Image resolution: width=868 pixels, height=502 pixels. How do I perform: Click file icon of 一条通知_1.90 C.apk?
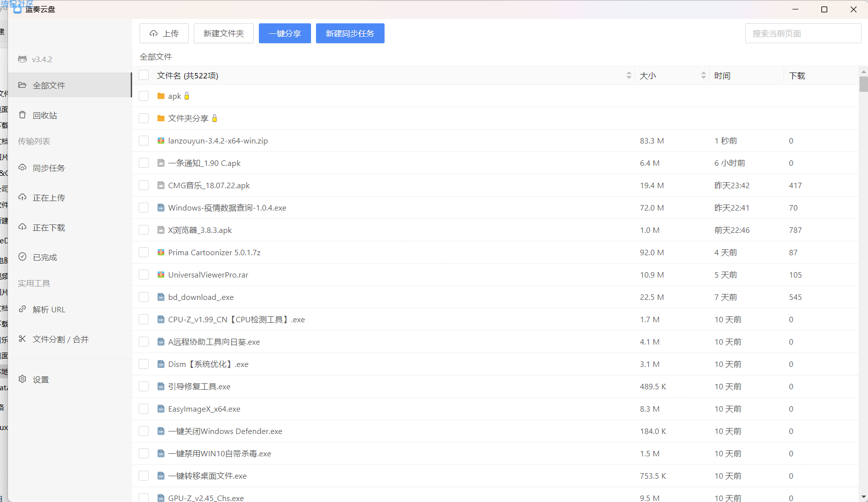161,163
